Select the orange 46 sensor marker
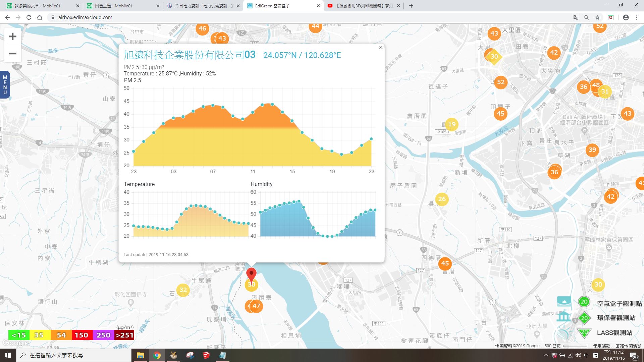Viewport: 644px width, 362px height. pos(202,28)
